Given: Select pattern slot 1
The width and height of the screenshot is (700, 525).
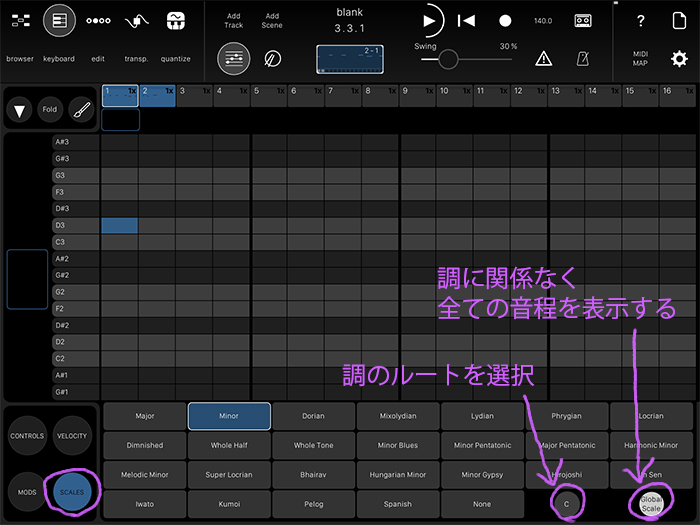Looking at the screenshot, I should [x=120, y=96].
